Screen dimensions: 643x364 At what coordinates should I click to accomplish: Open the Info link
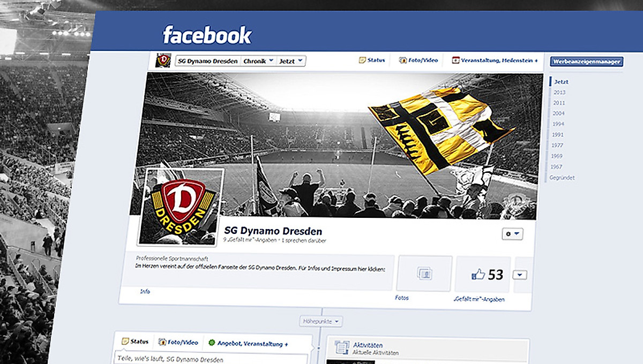click(145, 292)
